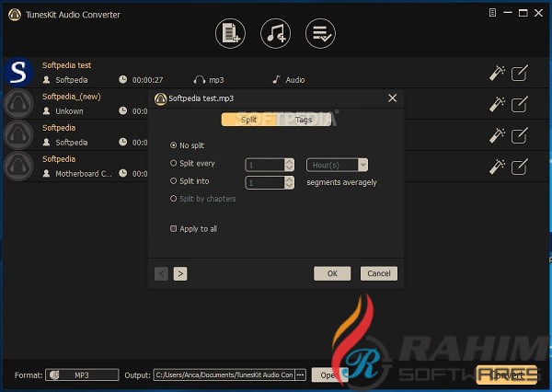Viewport: 552px width, 392px height.
Task: Enable the Apply to all checkbox
Action: (173, 228)
